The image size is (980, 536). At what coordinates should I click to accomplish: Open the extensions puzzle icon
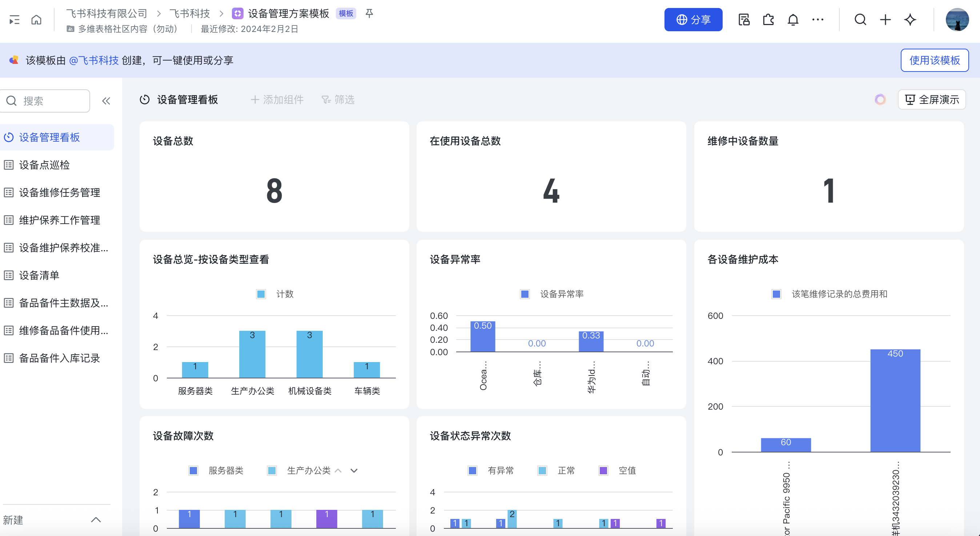768,19
